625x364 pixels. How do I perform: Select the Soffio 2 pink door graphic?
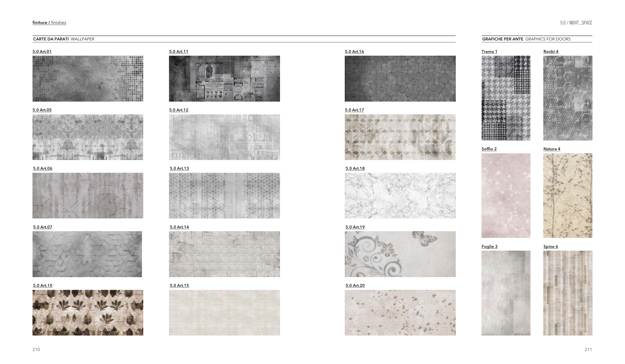click(506, 195)
